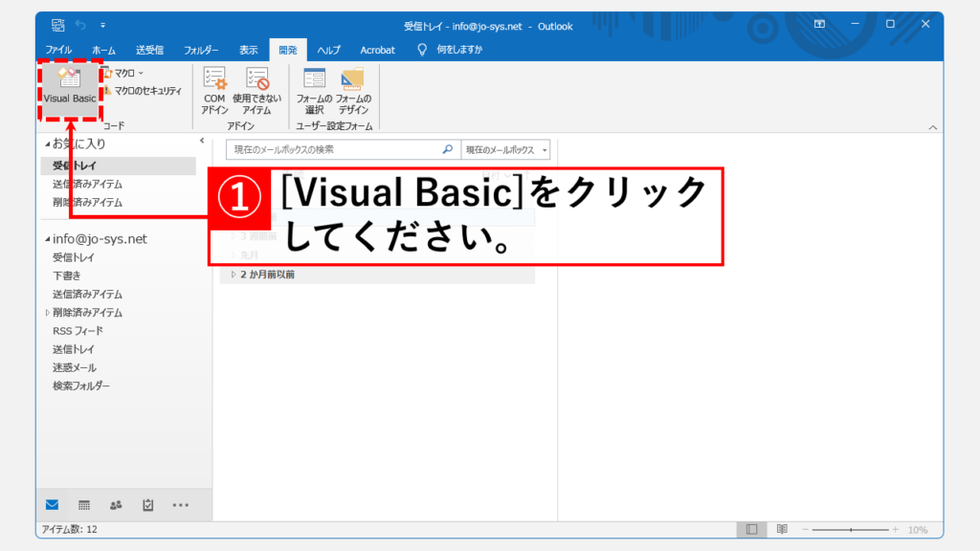
Task: Open the People view icon
Action: [116, 505]
